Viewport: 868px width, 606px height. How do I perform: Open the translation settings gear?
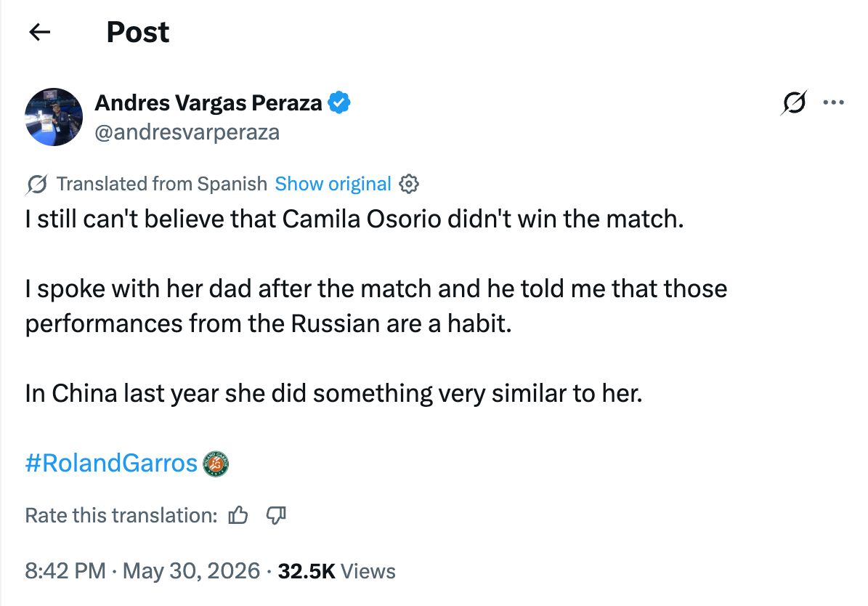pos(408,184)
